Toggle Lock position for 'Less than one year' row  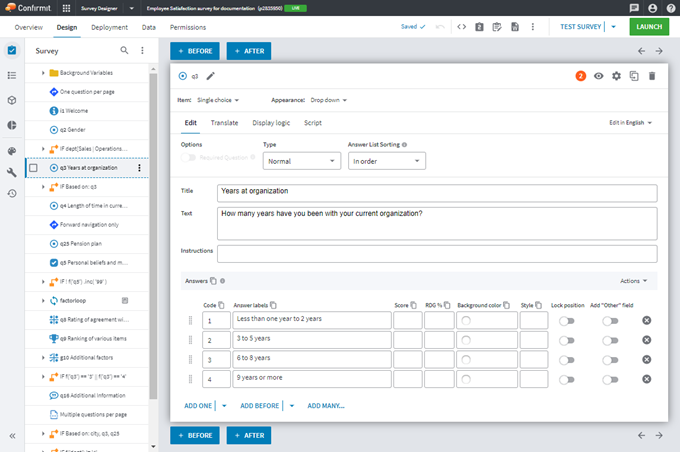click(x=566, y=321)
